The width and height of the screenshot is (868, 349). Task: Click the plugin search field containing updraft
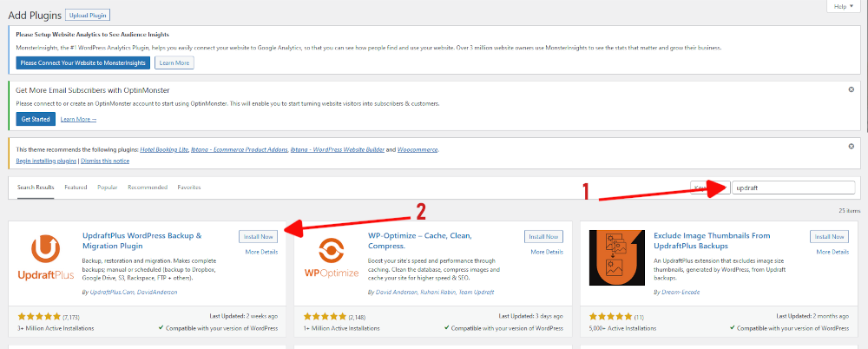794,188
